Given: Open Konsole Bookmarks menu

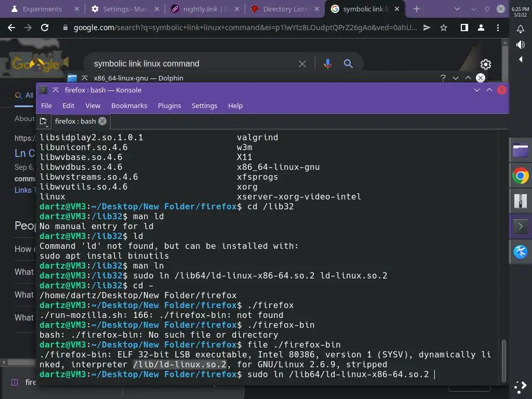Looking at the screenshot, I should [129, 105].
